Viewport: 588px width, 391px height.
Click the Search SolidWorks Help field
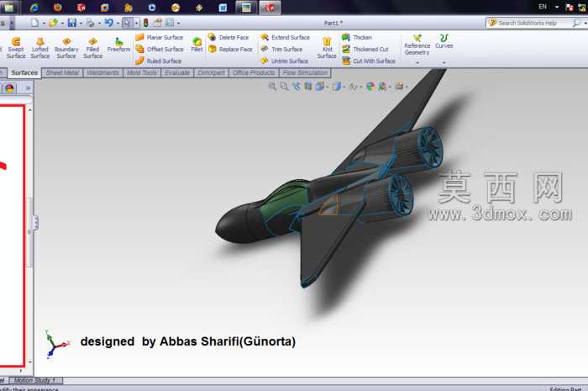click(528, 23)
